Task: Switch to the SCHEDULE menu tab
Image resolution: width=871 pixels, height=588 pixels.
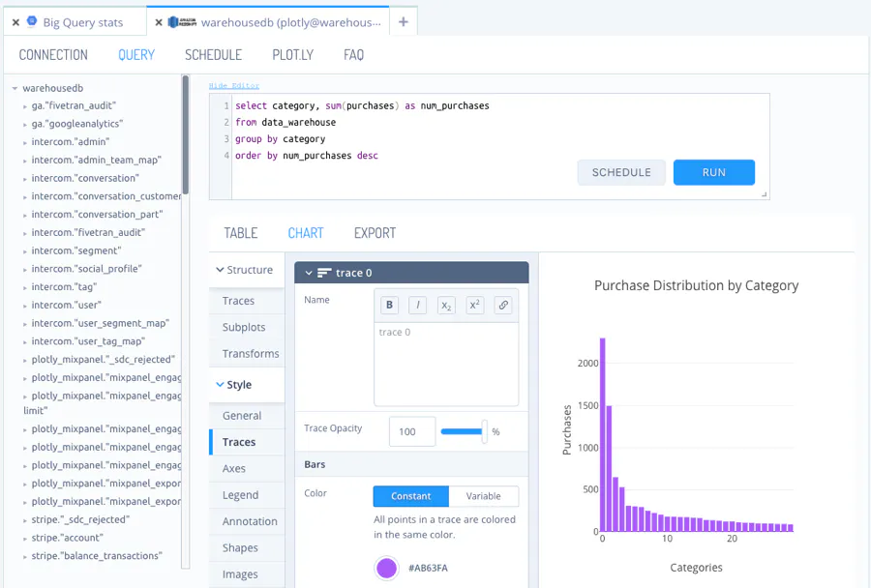Action: pos(213,55)
